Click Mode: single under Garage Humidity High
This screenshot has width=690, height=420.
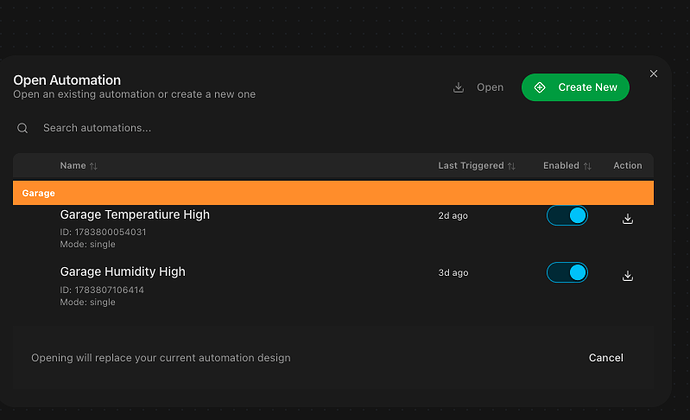(88, 302)
